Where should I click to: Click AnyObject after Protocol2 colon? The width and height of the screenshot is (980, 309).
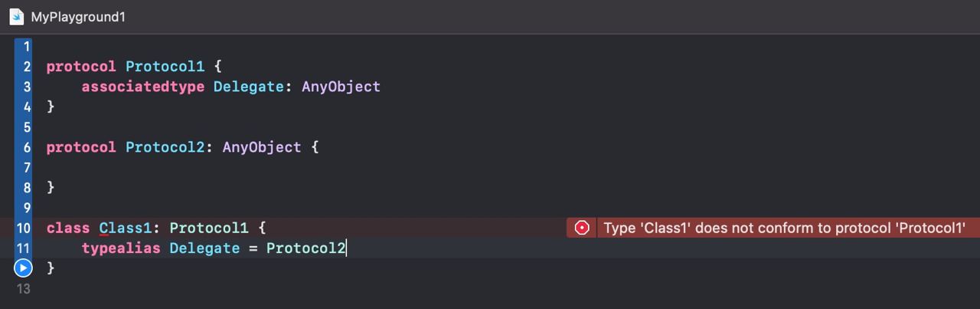tap(262, 147)
